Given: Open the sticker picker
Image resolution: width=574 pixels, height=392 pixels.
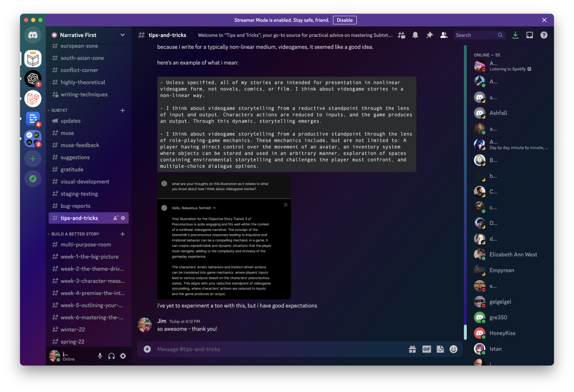Looking at the screenshot, I should (x=440, y=349).
